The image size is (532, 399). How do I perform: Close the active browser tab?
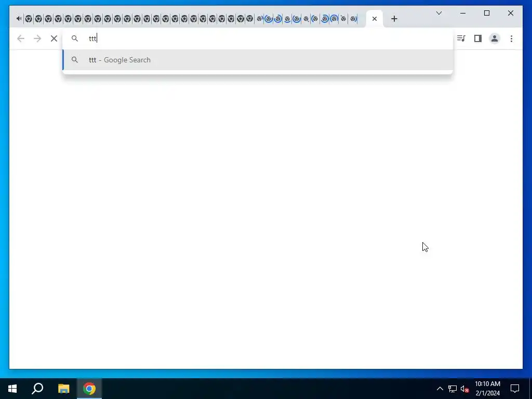[375, 19]
